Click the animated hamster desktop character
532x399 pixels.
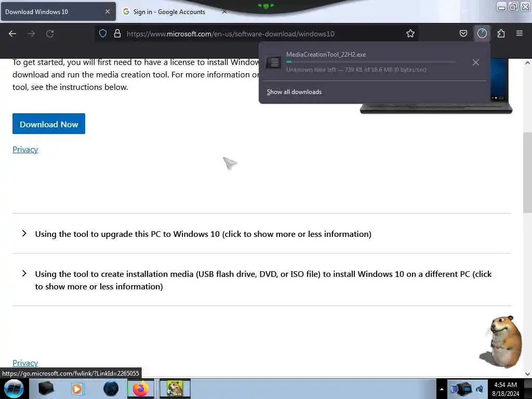[501, 342]
